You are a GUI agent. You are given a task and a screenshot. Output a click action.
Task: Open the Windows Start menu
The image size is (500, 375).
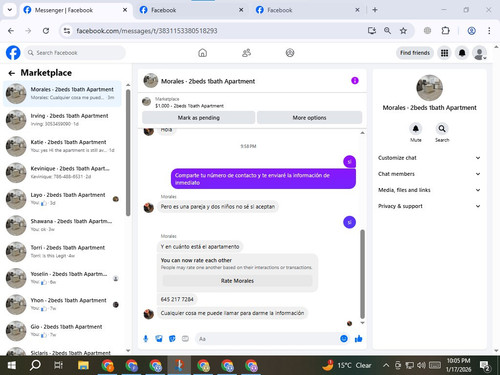click(x=12, y=365)
